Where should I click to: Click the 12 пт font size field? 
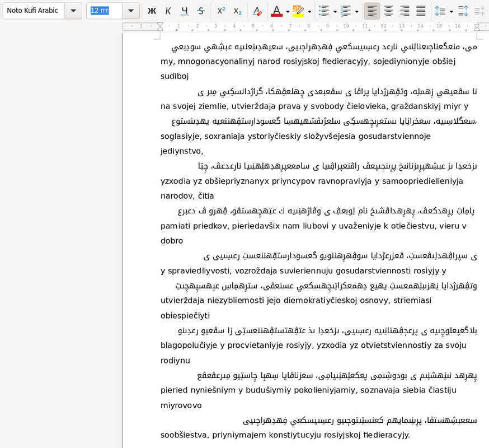coord(105,11)
